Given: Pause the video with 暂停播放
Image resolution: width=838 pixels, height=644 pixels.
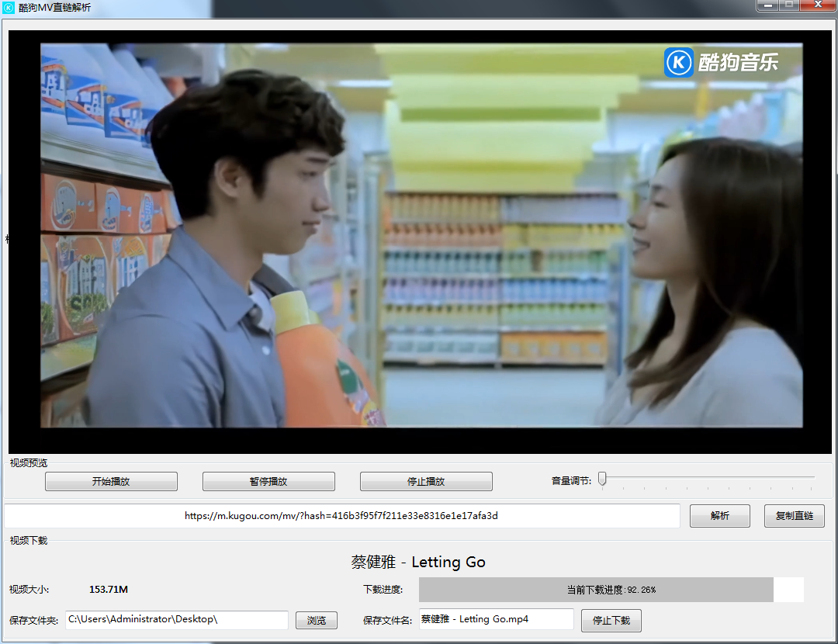Looking at the screenshot, I should click(x=268, y=481).
